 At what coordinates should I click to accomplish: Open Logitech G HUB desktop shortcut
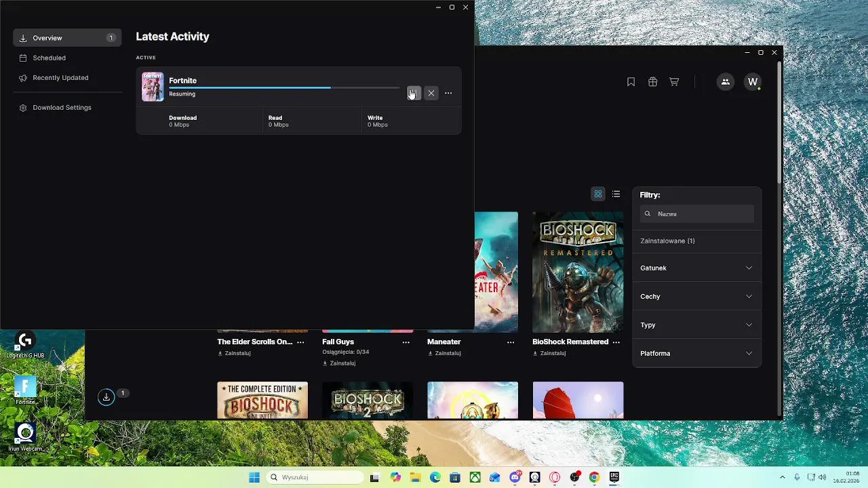pos(25,345)
